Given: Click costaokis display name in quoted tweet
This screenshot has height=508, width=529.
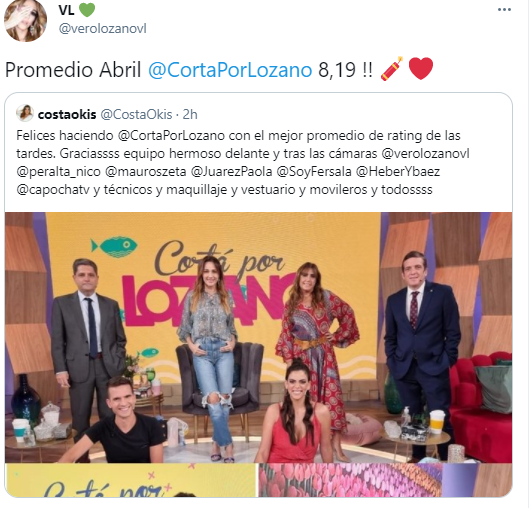Looking at the screenshot, I should coord(67,115).
